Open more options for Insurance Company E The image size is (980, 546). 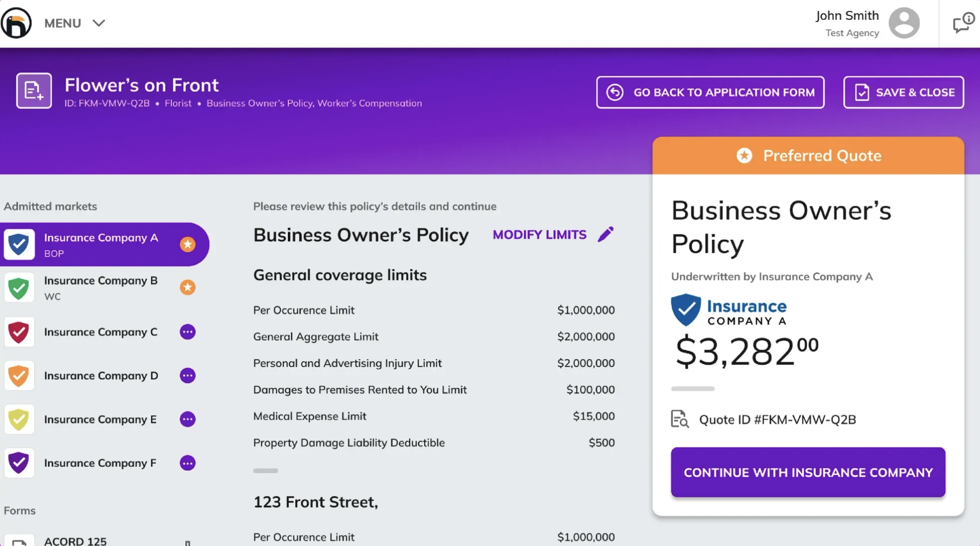tap(187, 419)
